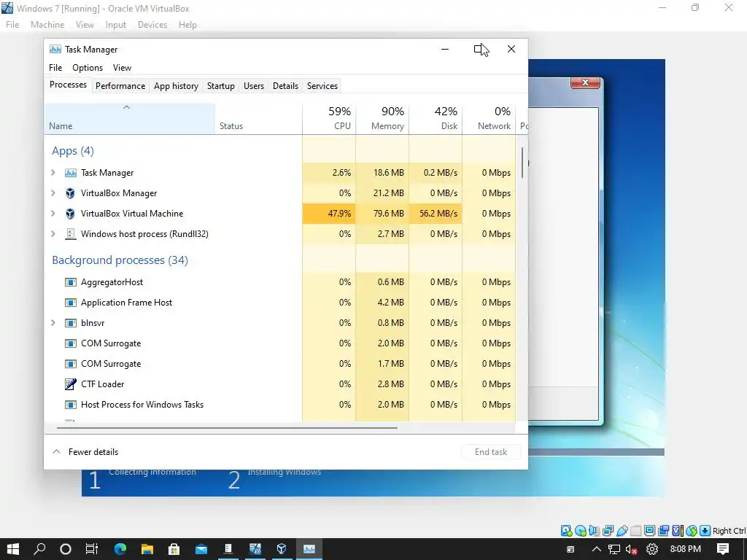Viewport: 747px width, 560px height.
Task: Click the 8:08 PM taskbar clock
Action: 685,549
